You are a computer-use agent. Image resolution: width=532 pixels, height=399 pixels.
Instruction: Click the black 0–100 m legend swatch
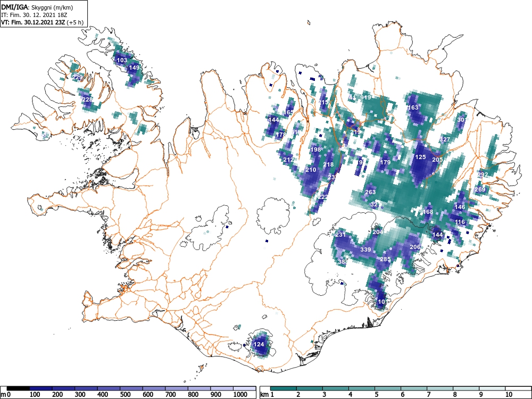click(18, 388)
